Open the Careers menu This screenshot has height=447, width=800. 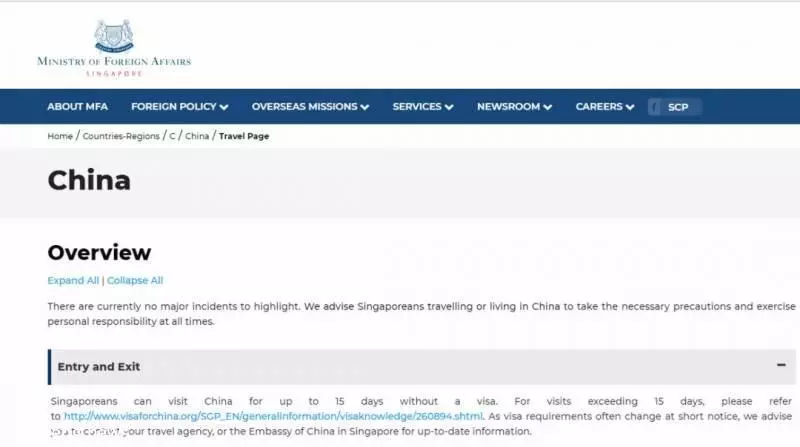(x=605, y=107)
